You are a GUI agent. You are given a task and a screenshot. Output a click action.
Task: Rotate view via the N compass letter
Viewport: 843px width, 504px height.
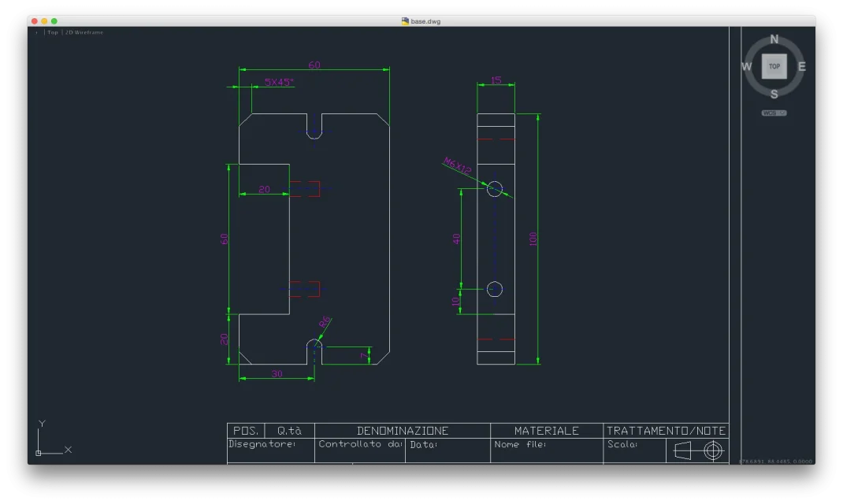[774, 39]
